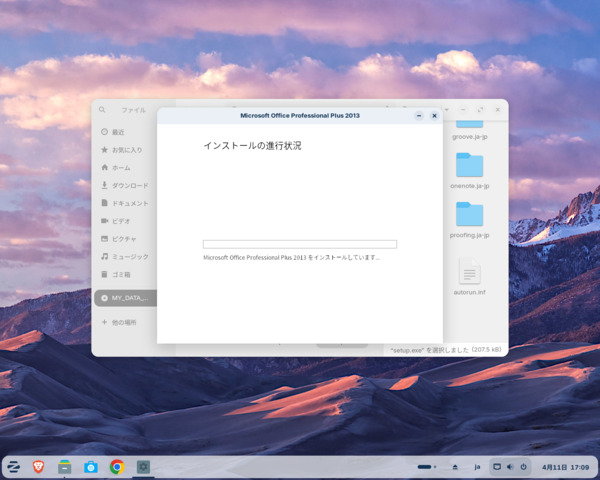600x480 pixels.
Task: Open ミュージック in the Files sidebar
Action: [126, 256]
